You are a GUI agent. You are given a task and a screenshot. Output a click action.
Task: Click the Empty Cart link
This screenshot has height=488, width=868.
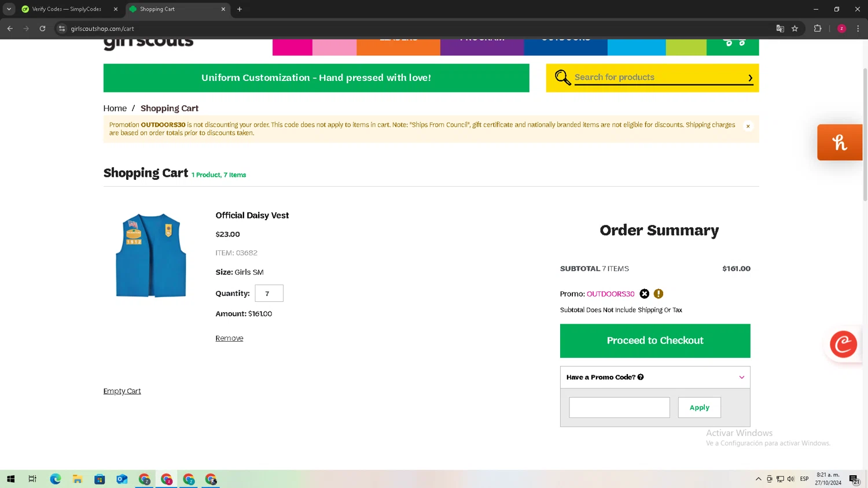(122, 391)
